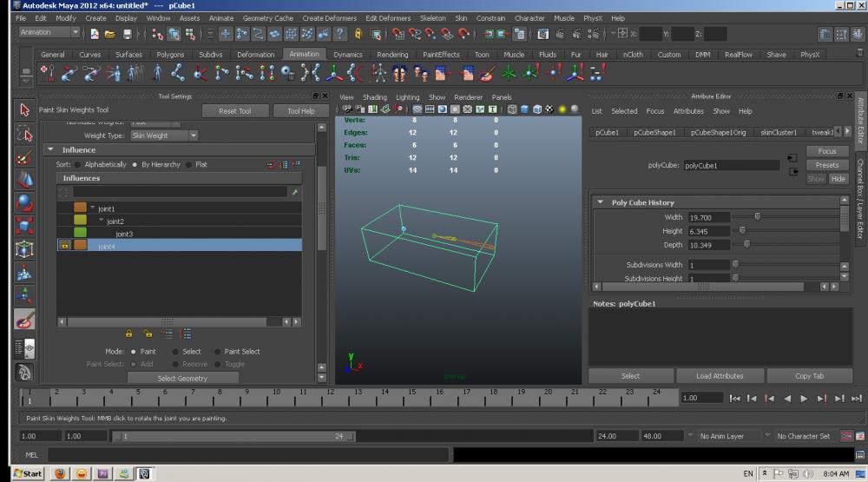Screen dimensions: 868x482
Task: Choose Flat sort option
Action: (188, 164)
